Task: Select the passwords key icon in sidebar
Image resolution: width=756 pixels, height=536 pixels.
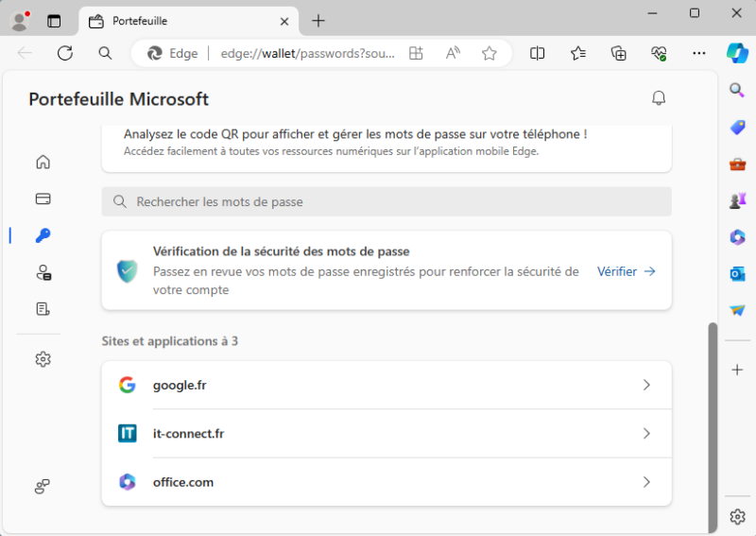Action: click(x=43, y=235)
